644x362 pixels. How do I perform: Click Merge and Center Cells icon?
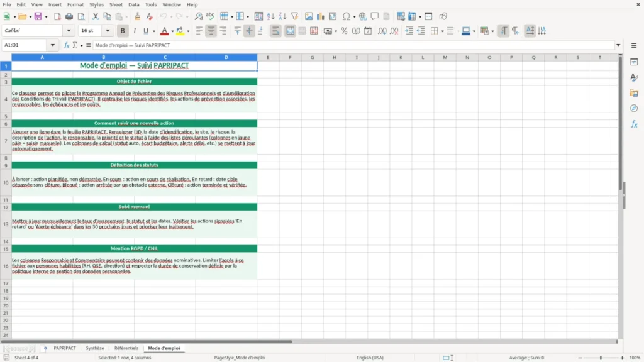[290, 31]
